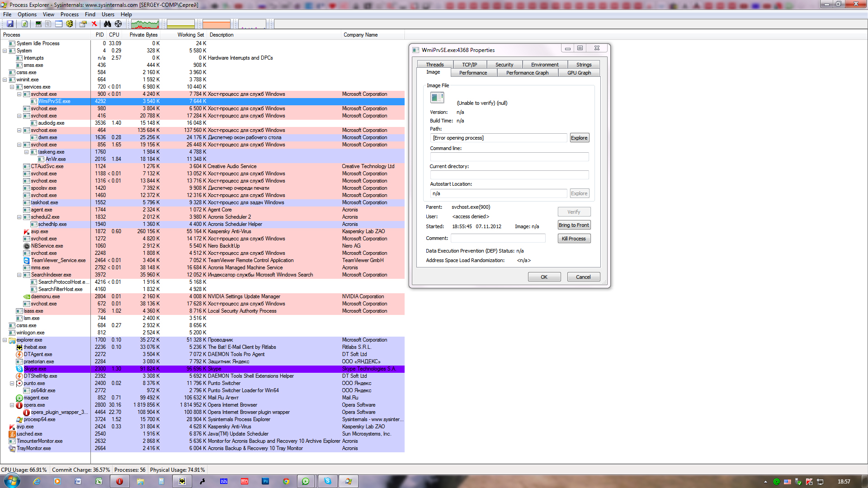The width and height of the screenshot is (868, 488).
Task: Switch to the Performance Graph tab
Action: pyautogui.click(x=527, y=73)
